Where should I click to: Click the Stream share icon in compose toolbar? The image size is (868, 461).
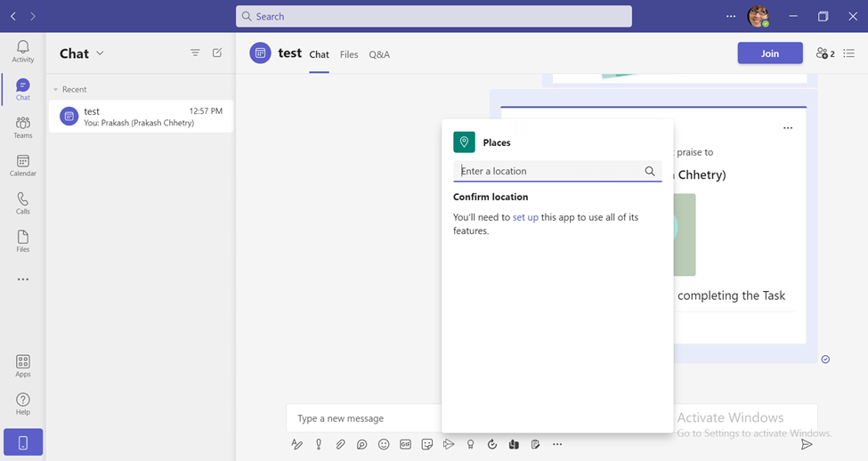point(449,444)
